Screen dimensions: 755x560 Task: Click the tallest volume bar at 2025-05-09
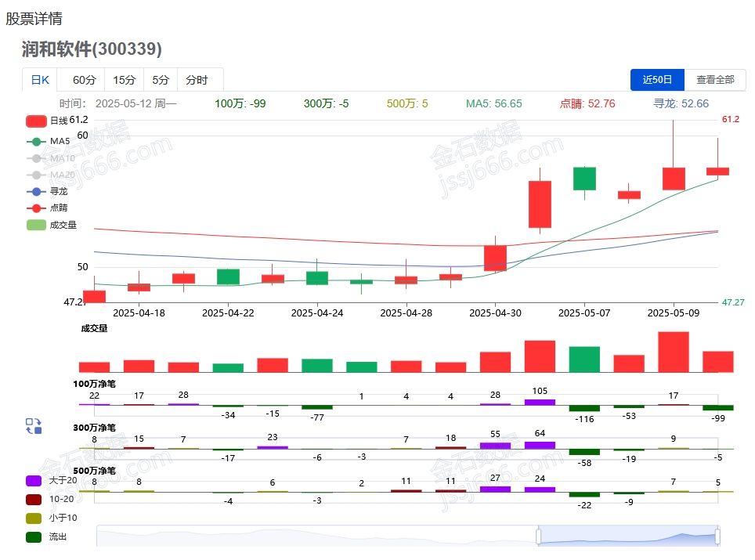click(x=673, y=352)
